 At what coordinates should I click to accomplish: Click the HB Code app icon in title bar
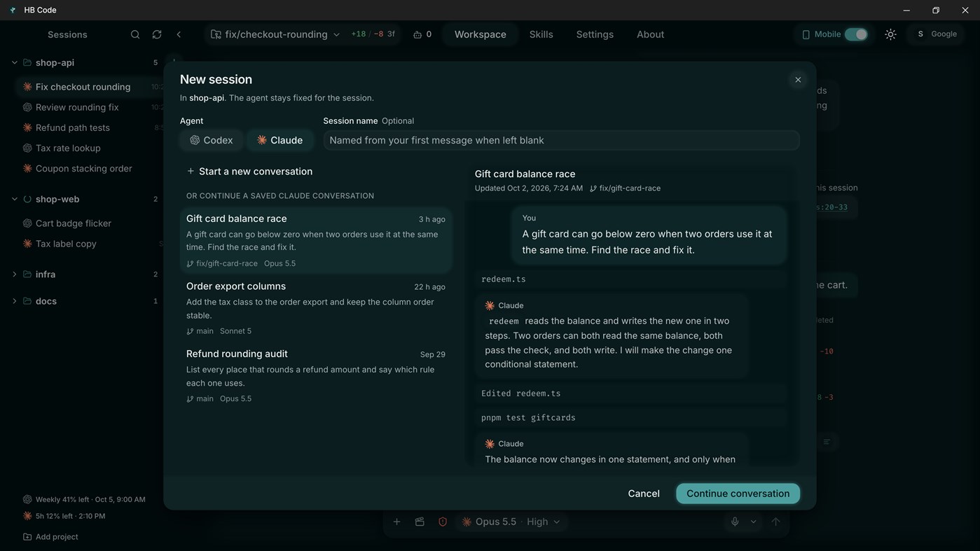pos(13,10)
